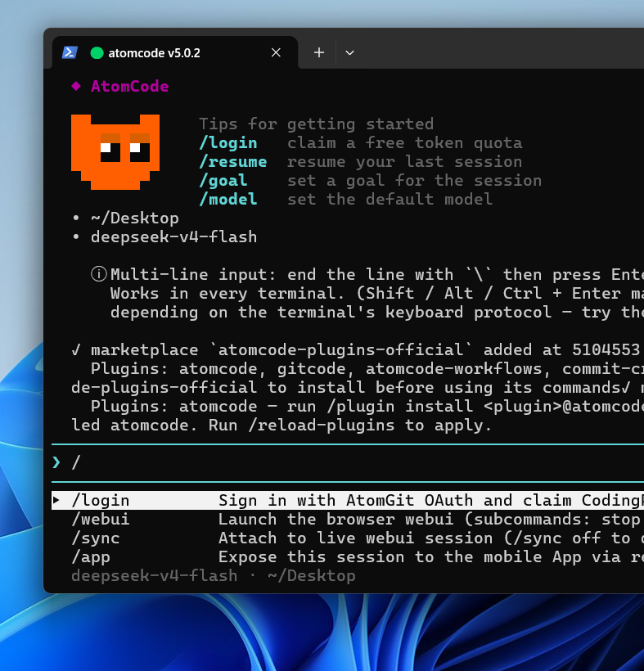Select the atomcode v5.0.2 tab
Viewport: 644px width, 671px height.
click(175, 52)
